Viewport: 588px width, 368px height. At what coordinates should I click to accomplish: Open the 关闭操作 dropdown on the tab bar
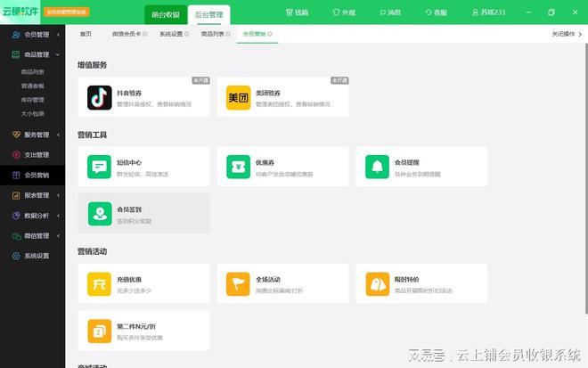[x=568, y=34]
